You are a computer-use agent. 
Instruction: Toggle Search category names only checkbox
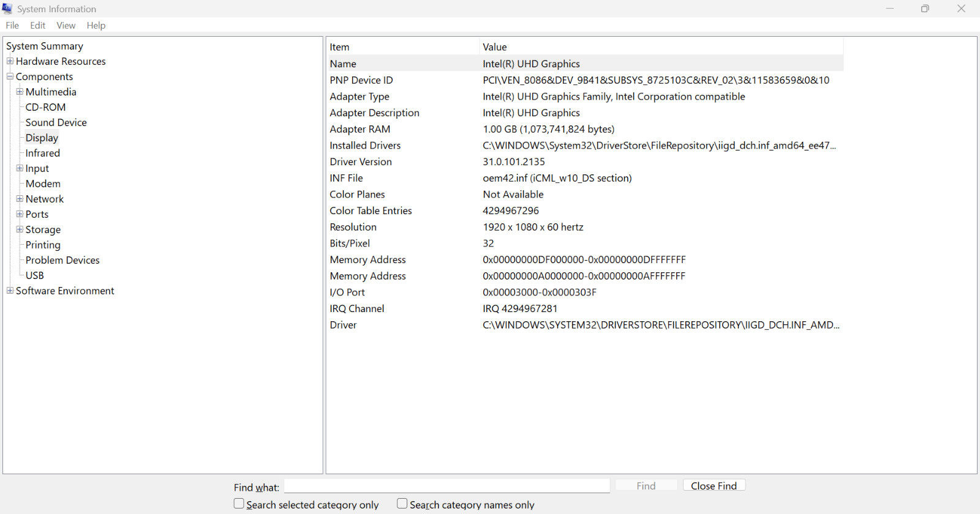click(x=402, y=504)
